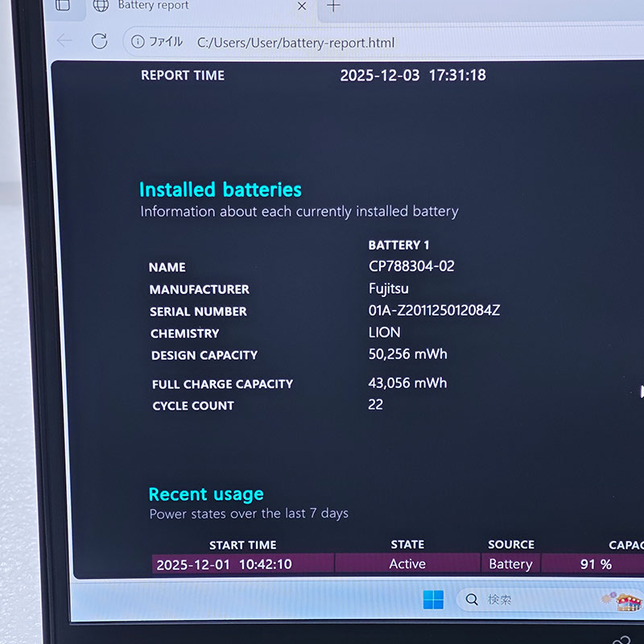This screenshot has width=644, height=644.
Task: Click the Installed batteries heading
Action: click(220, 190)
